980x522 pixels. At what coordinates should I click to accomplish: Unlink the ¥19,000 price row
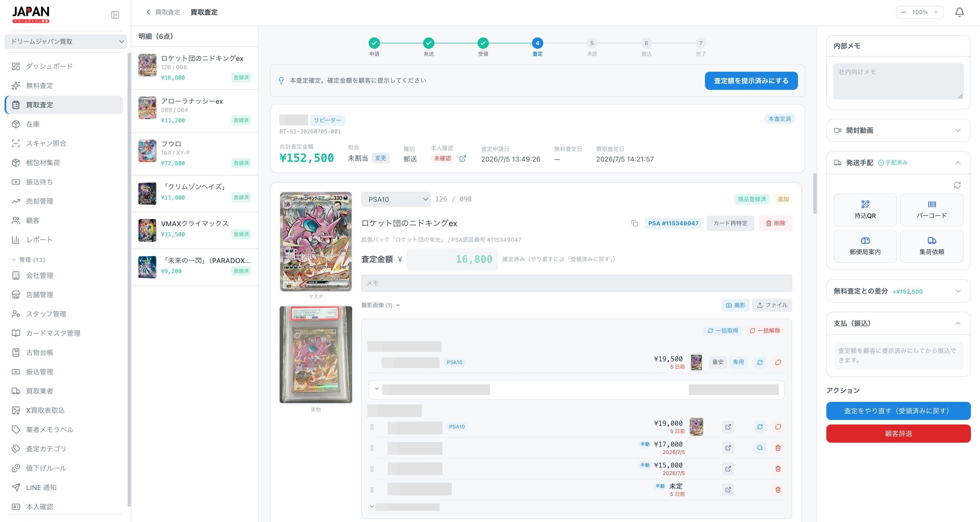coord(778,426)
